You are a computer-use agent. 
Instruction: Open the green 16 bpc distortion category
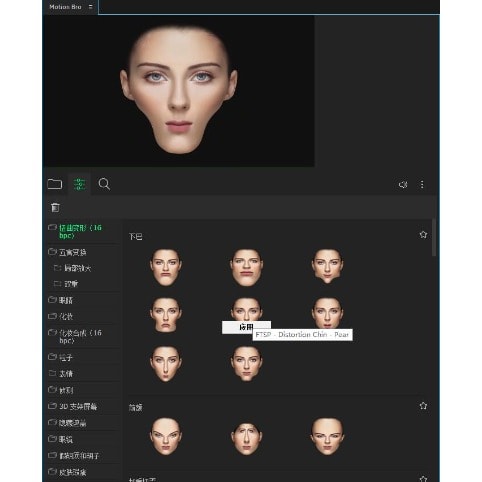(80, 231)
